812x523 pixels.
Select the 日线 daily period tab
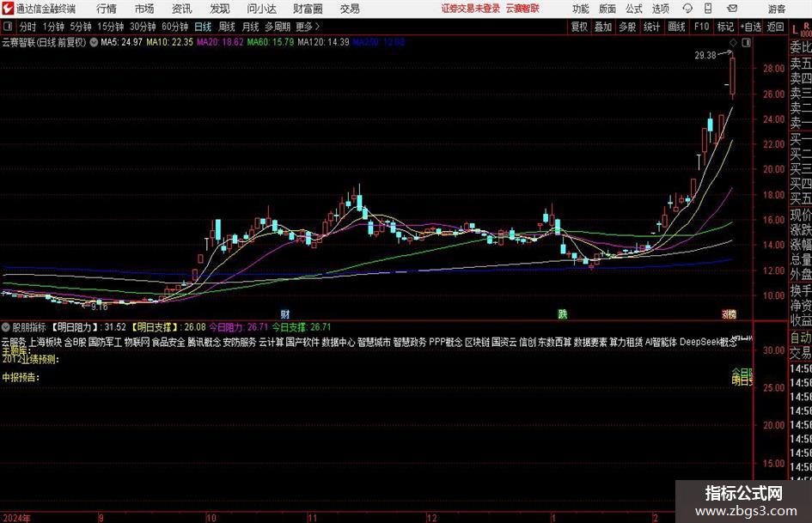click(203, 27)
